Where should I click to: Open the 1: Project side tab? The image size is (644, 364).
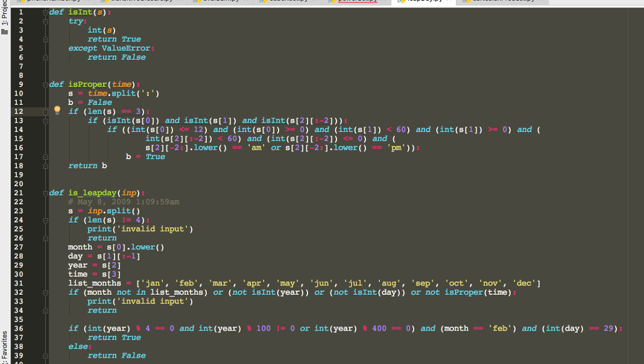(4, 13)
